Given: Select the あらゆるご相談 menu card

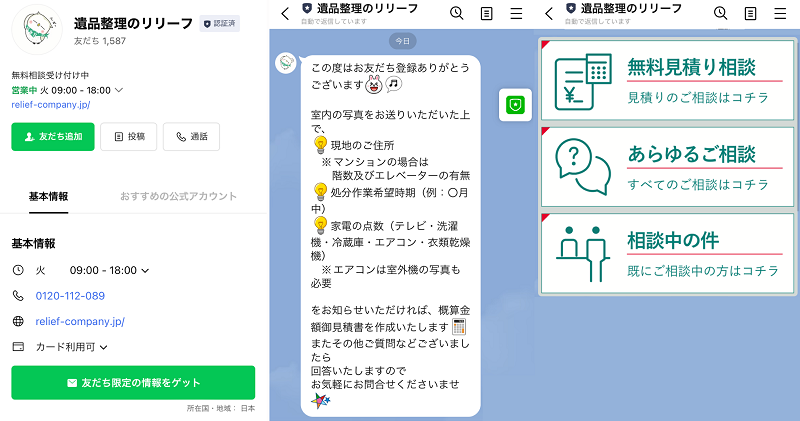Looking at the screenshot, I should [x=667, y=167].
